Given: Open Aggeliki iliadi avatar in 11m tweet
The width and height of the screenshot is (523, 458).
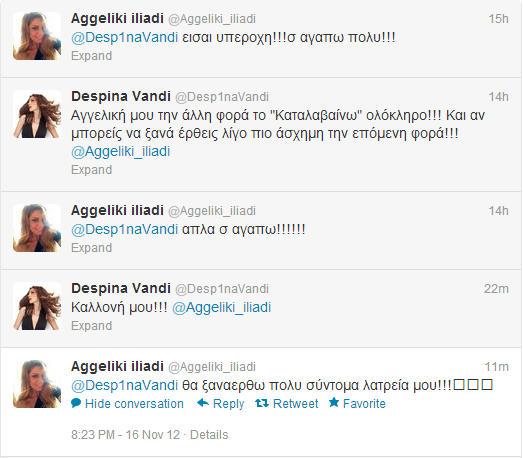Looking at the screenshot, I should pos(37,384).
